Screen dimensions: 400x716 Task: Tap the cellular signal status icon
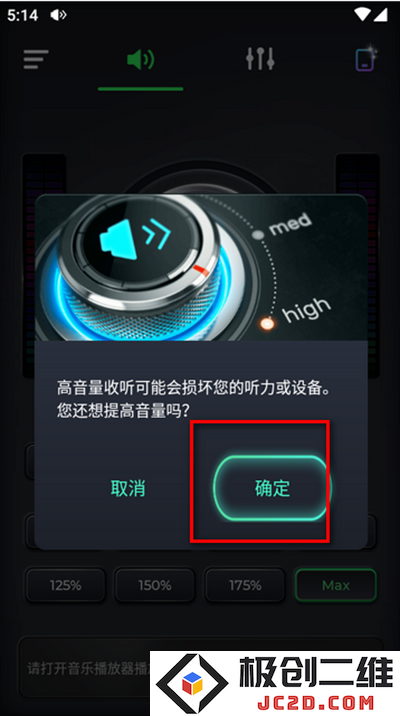381,15
